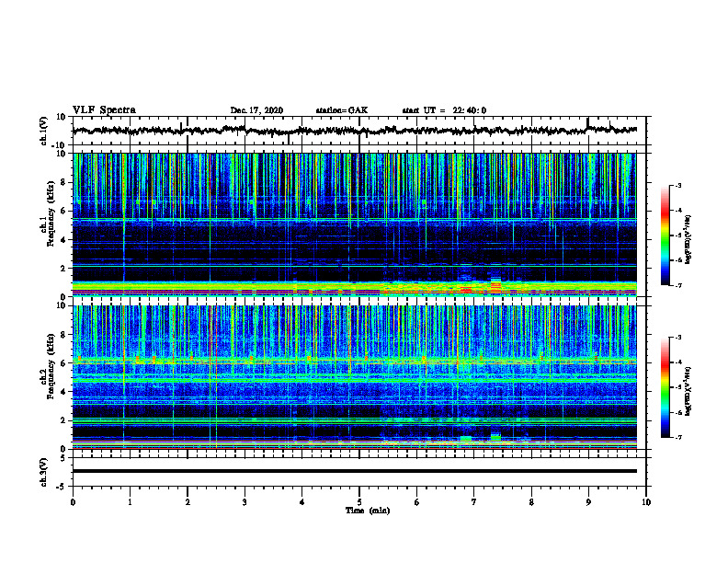Click the time axis tick label "6"

[x=416, y=502]
